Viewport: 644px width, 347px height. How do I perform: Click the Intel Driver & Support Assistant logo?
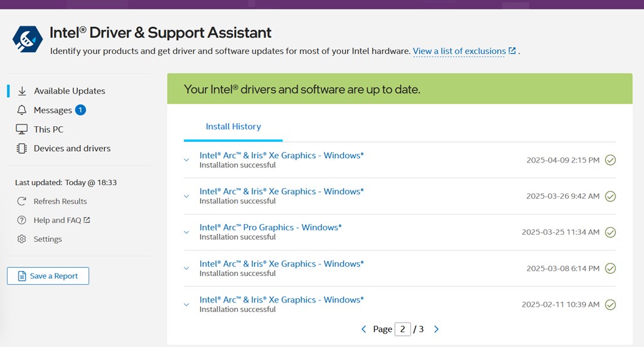point(28,39)
